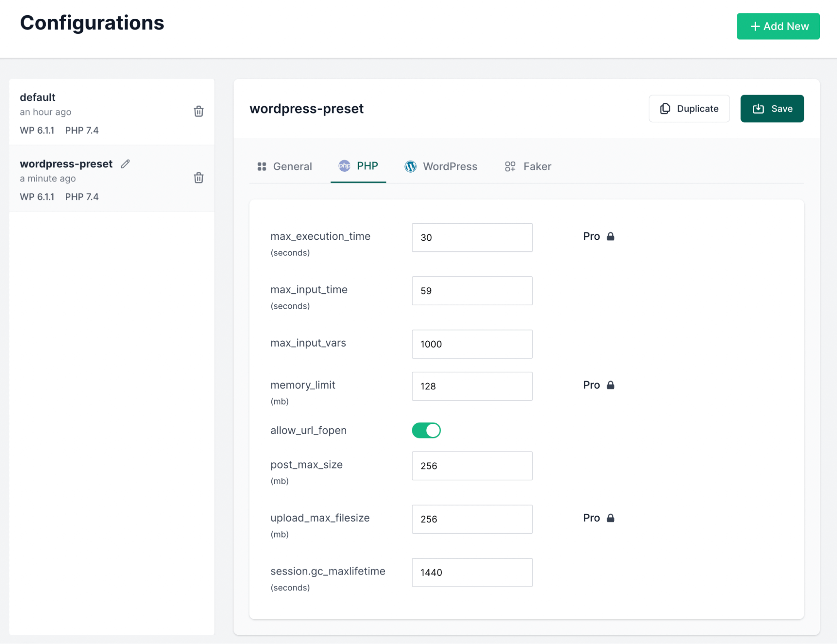
Task: Rename wordpress-preset with the pencil icon
Action: pos(125,164)
